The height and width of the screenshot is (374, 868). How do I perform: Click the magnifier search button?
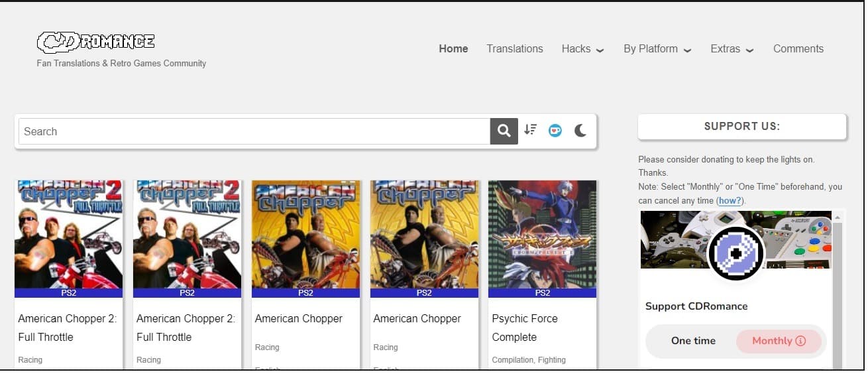pos(504,131)
